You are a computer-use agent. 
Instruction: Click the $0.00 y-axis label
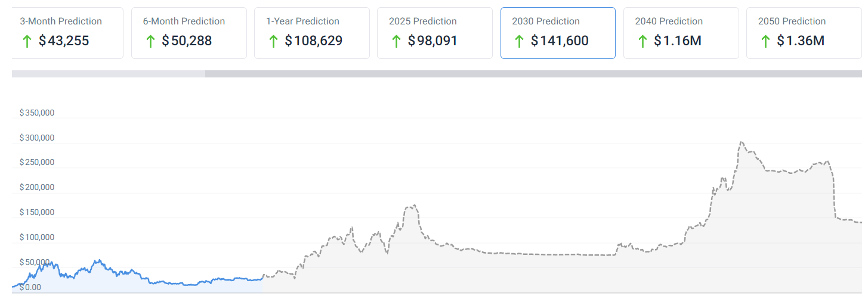[x=30, y=287]
